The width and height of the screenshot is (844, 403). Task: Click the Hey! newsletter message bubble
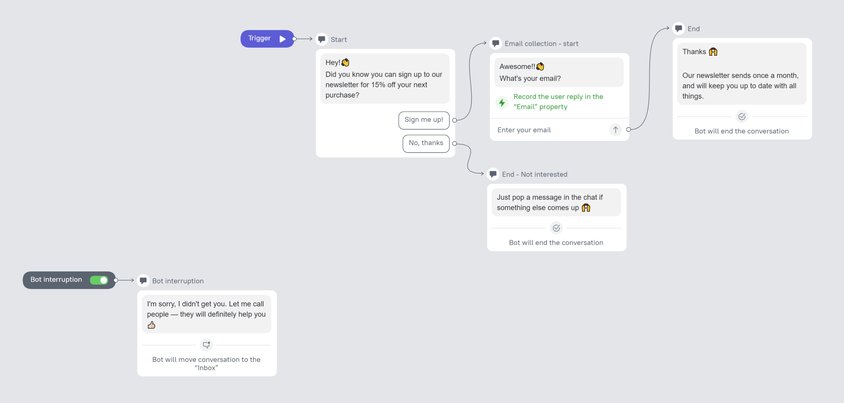click(x=385, y=79)
